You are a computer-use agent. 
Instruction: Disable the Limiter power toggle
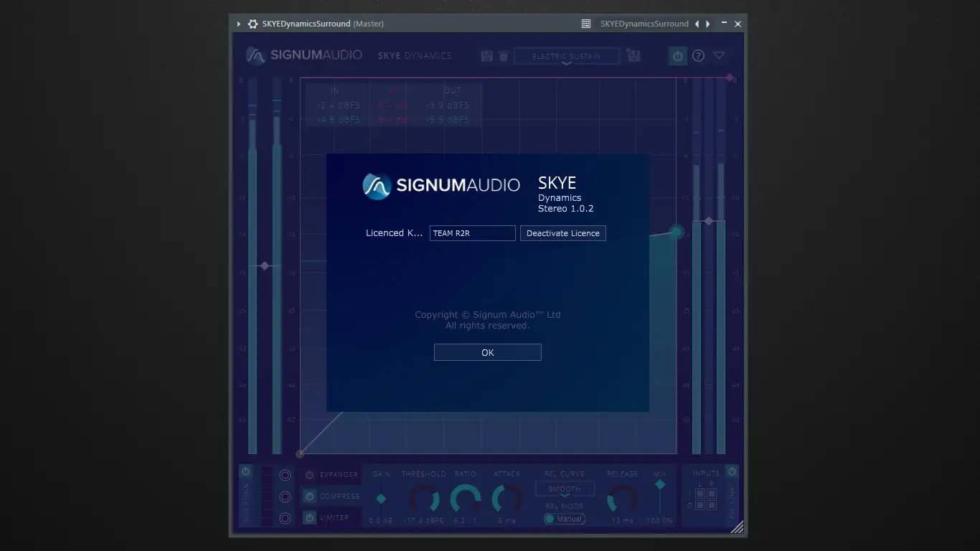[x=309, y=518]
